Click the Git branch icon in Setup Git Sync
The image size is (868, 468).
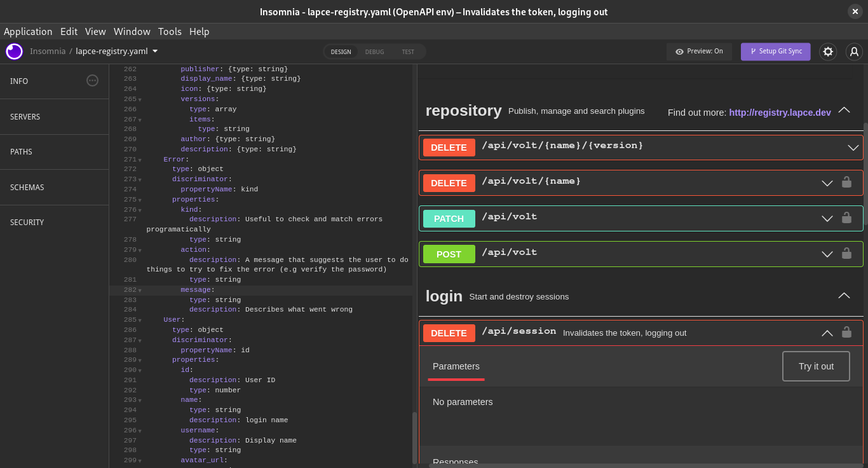point(752,52)
